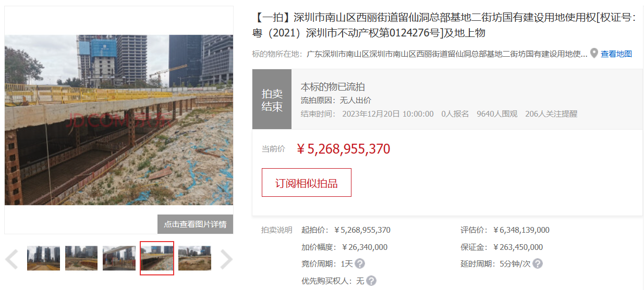Viewport: 644px width, 290px height.
Task: Click the map pin location icon
Action: 594,53
